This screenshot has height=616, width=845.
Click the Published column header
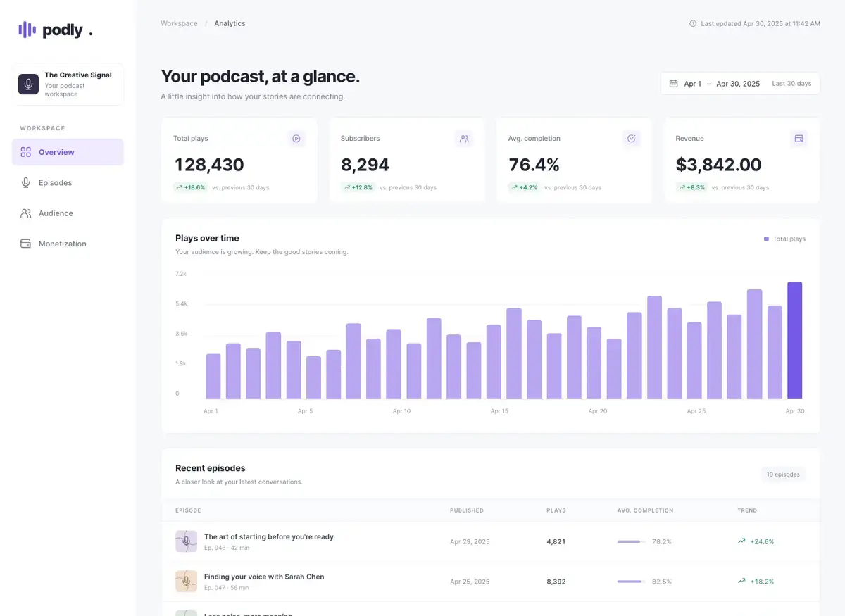(x=467, y=510)
